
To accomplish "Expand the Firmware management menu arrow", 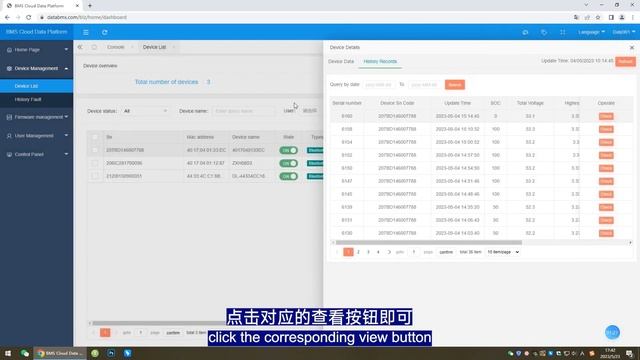I will pos(66,117).
